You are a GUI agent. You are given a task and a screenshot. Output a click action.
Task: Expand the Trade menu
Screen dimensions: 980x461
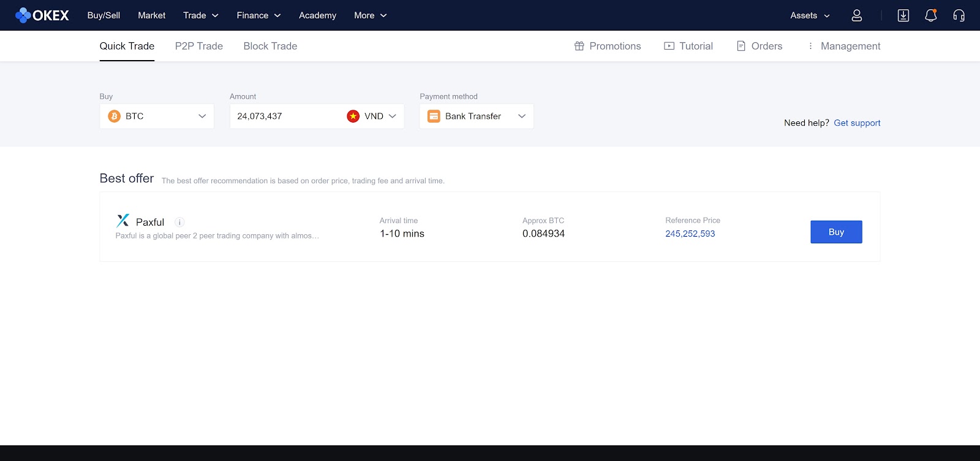click(x=201, y=15)
